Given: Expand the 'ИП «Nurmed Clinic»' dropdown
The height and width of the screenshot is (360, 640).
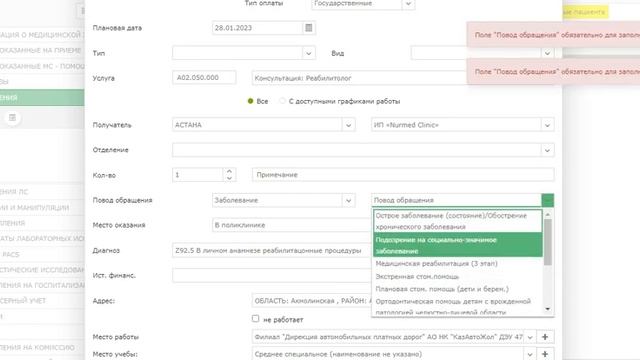Looking at the screenshot, I should [x=547, y=125].
